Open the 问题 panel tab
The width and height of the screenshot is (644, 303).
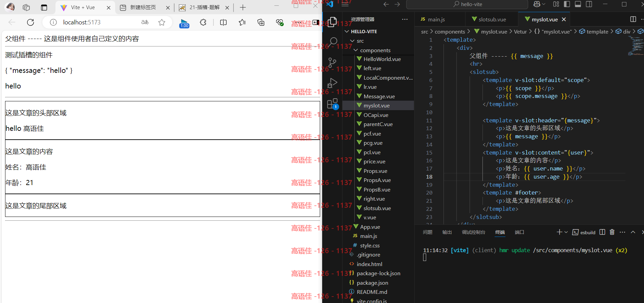(428, 232)
